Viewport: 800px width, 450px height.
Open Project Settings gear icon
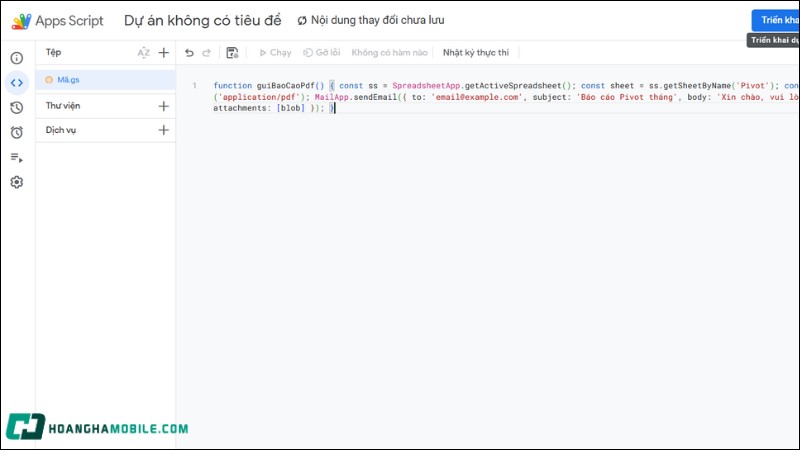[17, 182]
